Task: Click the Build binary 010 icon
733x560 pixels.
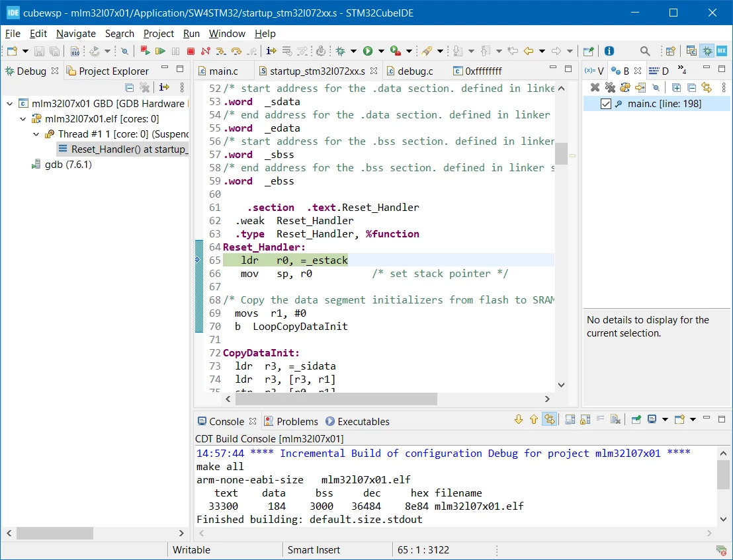Action: pyautogui.click(x=75, y=51)
